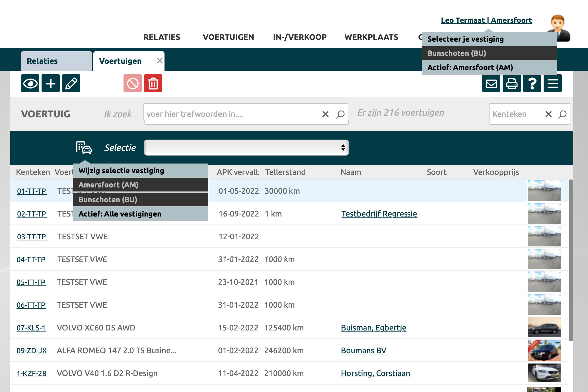
Task: Open the hamburger menu icon
Action: click(x=553, y=83)
